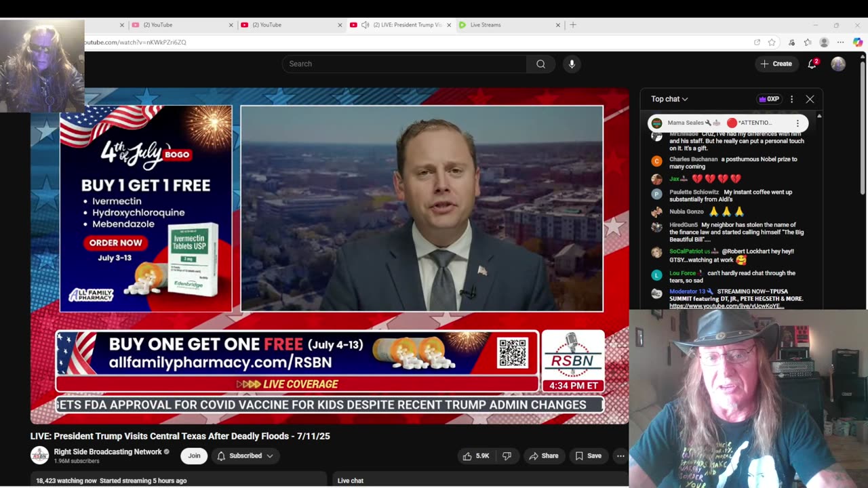Switch to second (2) YouTube tab
Screen dimensions: 868x488
point(292,25)
